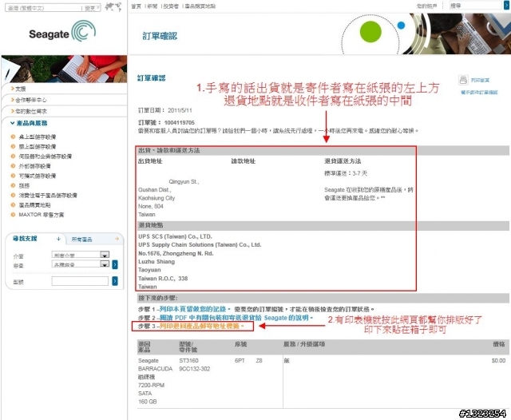Screen dimensions: 511x420
Task: Open the region selector 臺灣 (繁體中文)
Action: [x=53, y=7]
